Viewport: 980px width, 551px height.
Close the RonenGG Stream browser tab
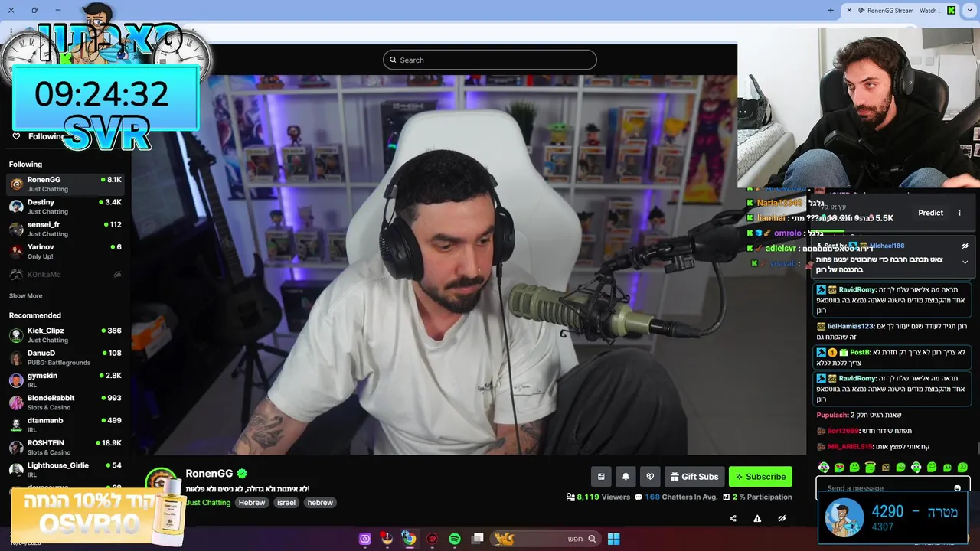[x=849, y=10]
